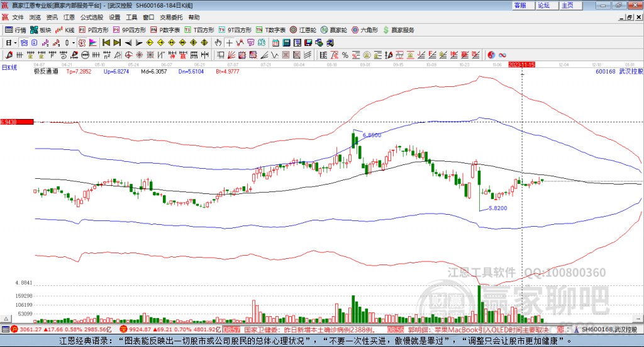Open the 行情 market quotes view

click(15, 30)
